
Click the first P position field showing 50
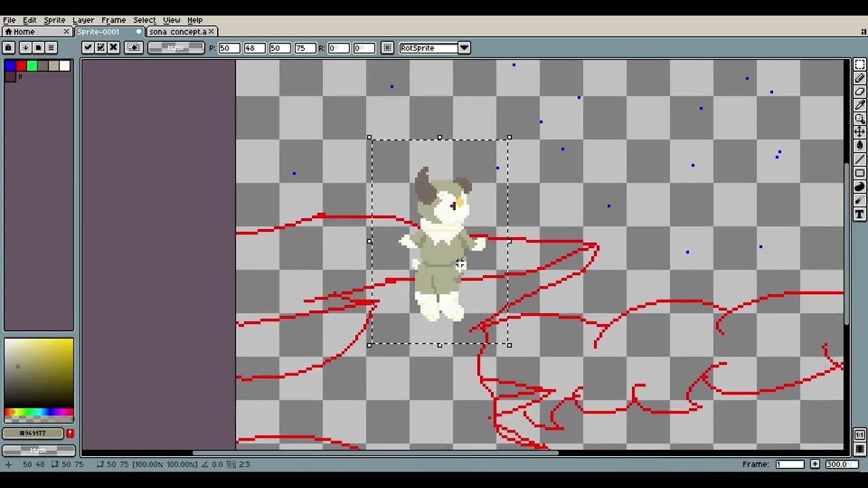coord(229,48)
